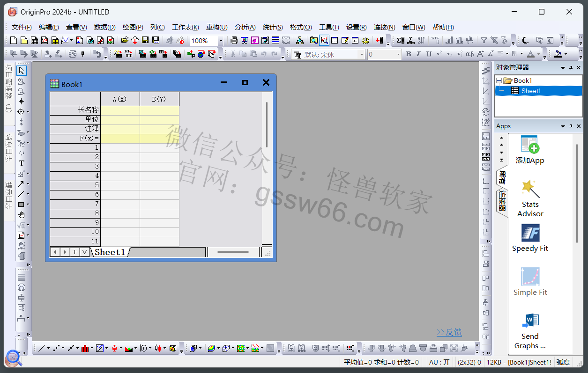
Task: Open the Simple Fit app
Action: (530, 282)
